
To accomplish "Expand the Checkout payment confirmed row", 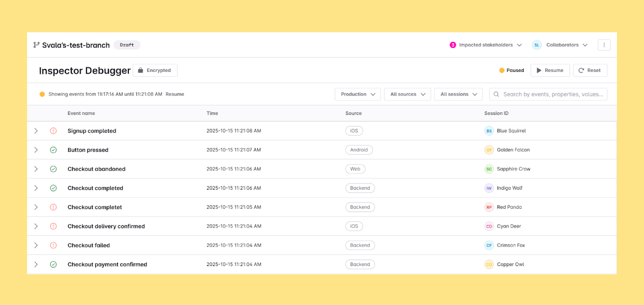I will click(x=36, y=264).
